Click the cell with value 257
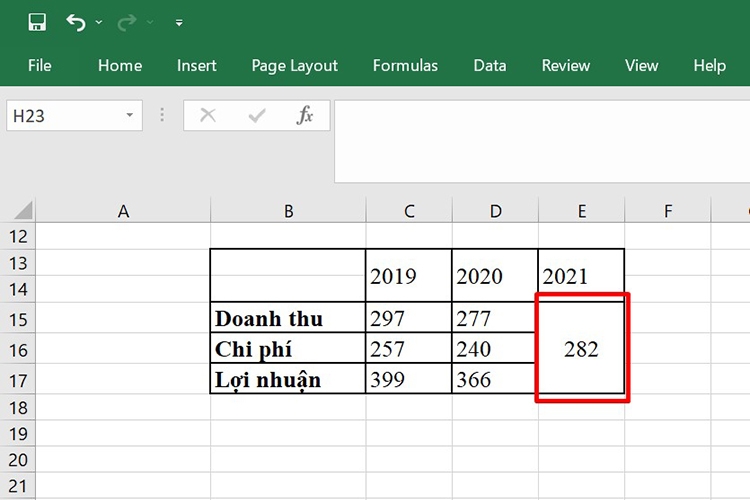Image resolution: width=750 pixels, height=500 pixels. [408, 348]
